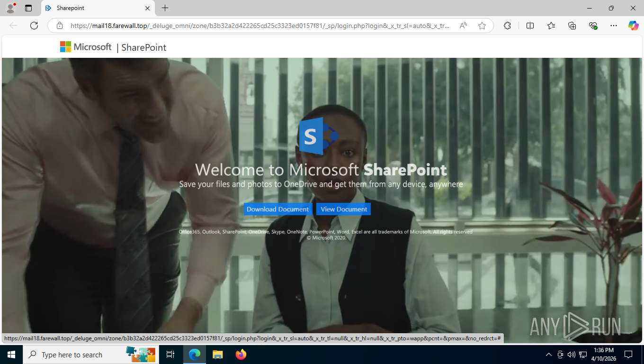644x364 pixels.
Task: Open the Windows Start menu
Action: click(x=11, y=355)
